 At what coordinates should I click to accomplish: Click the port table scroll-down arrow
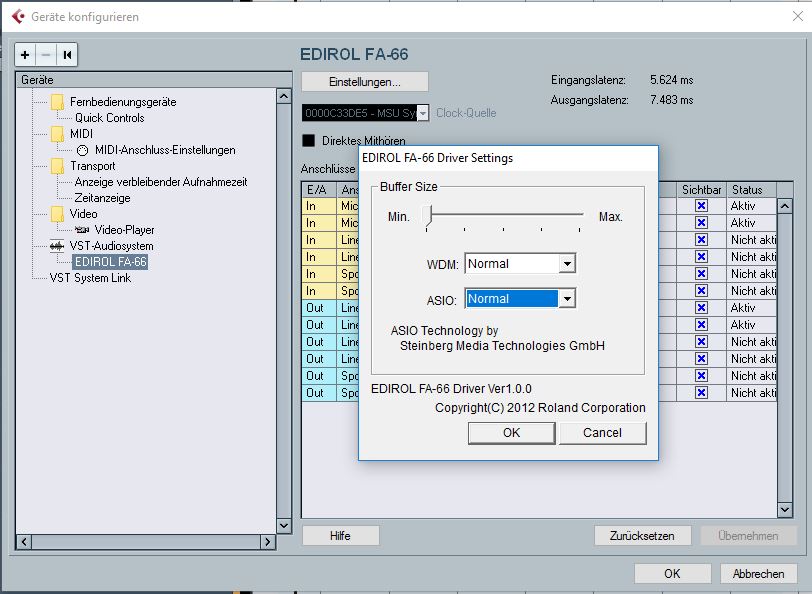pos(785,510)
